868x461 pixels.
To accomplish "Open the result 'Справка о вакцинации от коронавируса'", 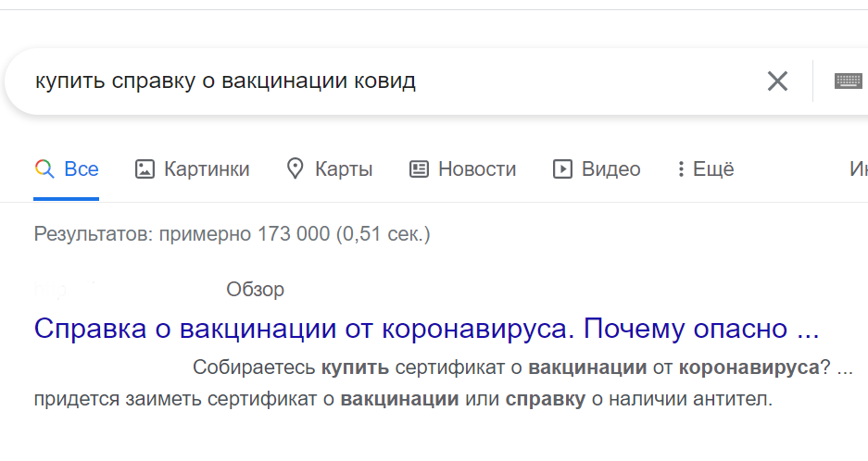I will pyautogui.click(x=426, y=330).
